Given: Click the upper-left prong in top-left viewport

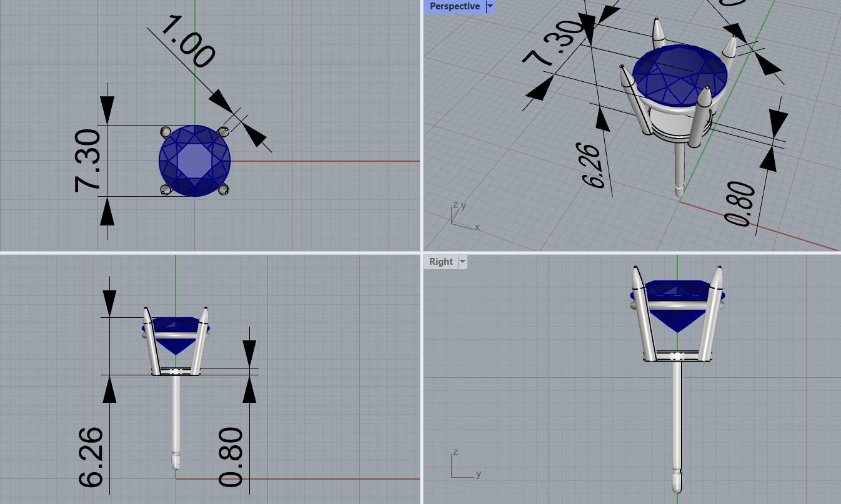Looking at the screenshot, I should pos(166,131).
